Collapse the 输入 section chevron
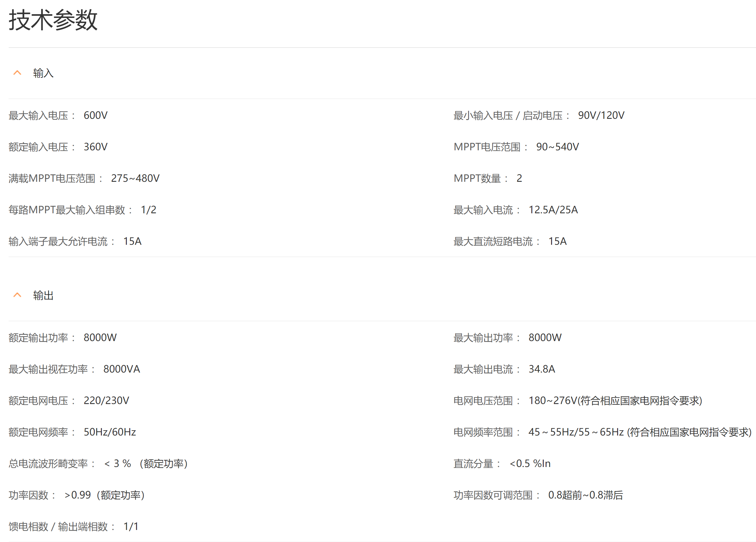The image size is (756, 542). click(17, 73)
